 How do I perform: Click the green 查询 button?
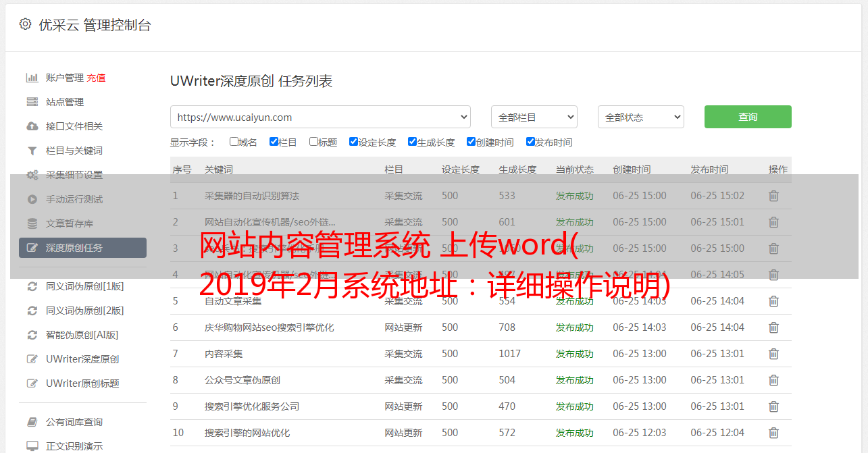(x=747, y=117)
